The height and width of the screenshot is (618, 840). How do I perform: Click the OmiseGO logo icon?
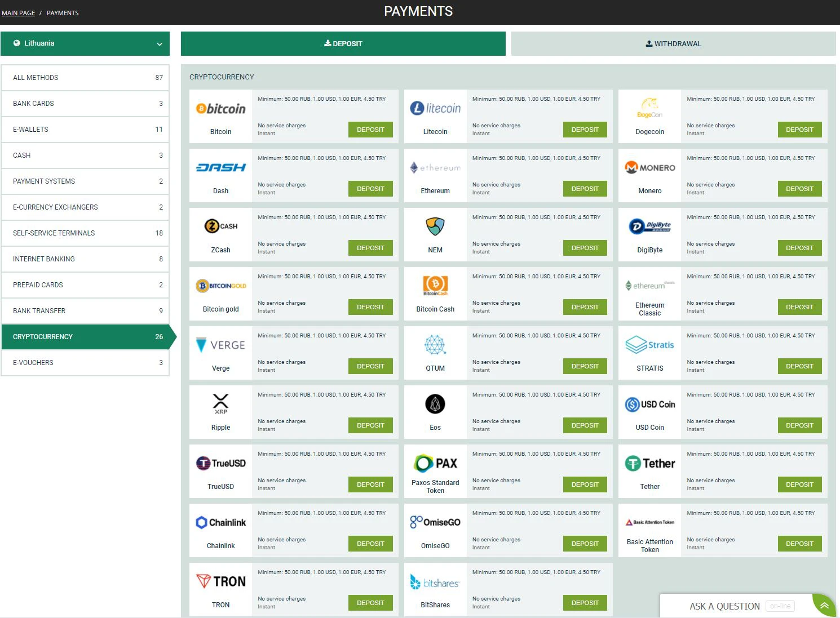click(x=435, y=522)
